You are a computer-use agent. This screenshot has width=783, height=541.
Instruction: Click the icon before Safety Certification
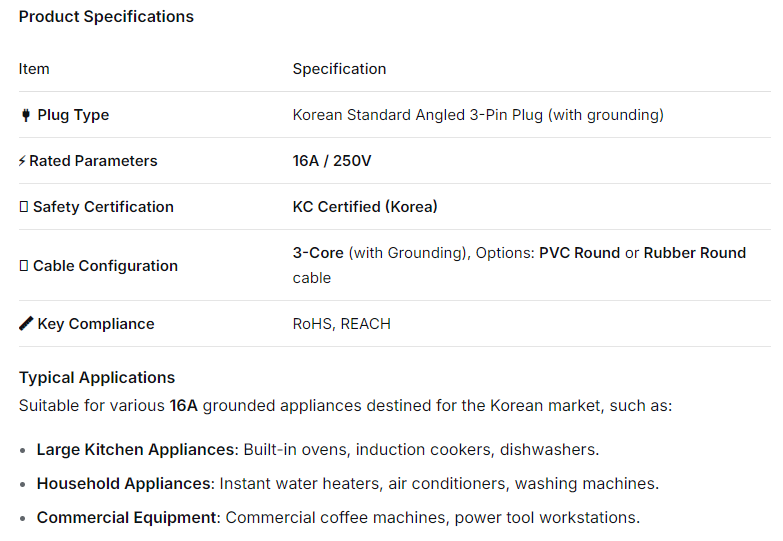point(24,207)
